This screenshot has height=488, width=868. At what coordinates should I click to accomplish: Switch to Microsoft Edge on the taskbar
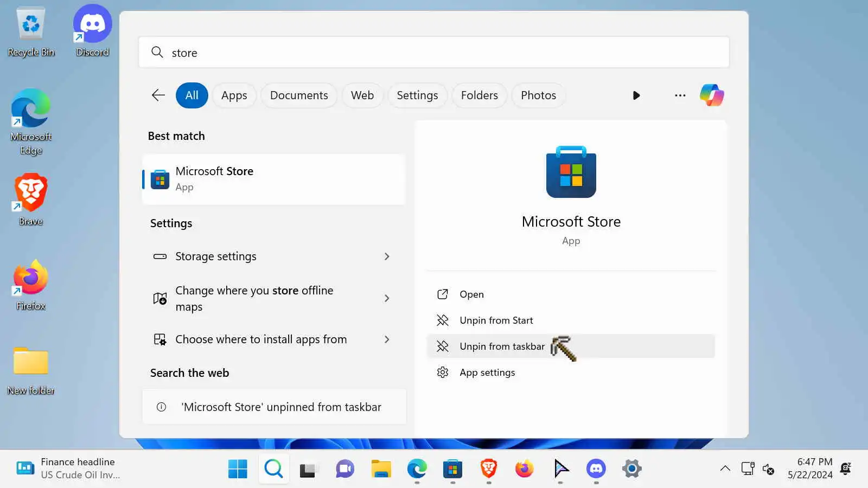(417, 468)
